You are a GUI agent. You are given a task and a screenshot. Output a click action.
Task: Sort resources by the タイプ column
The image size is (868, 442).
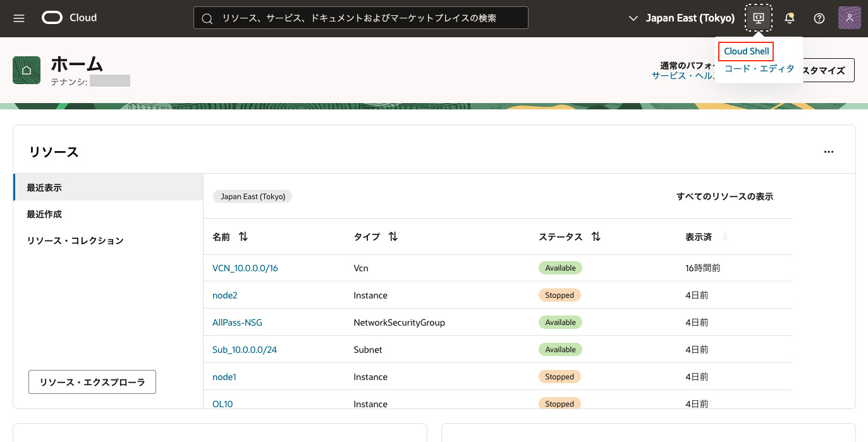pos(393,236)
